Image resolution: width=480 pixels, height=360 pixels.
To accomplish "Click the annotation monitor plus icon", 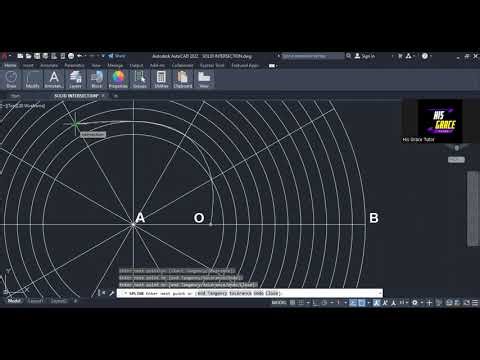I will (x=429, y=303).
